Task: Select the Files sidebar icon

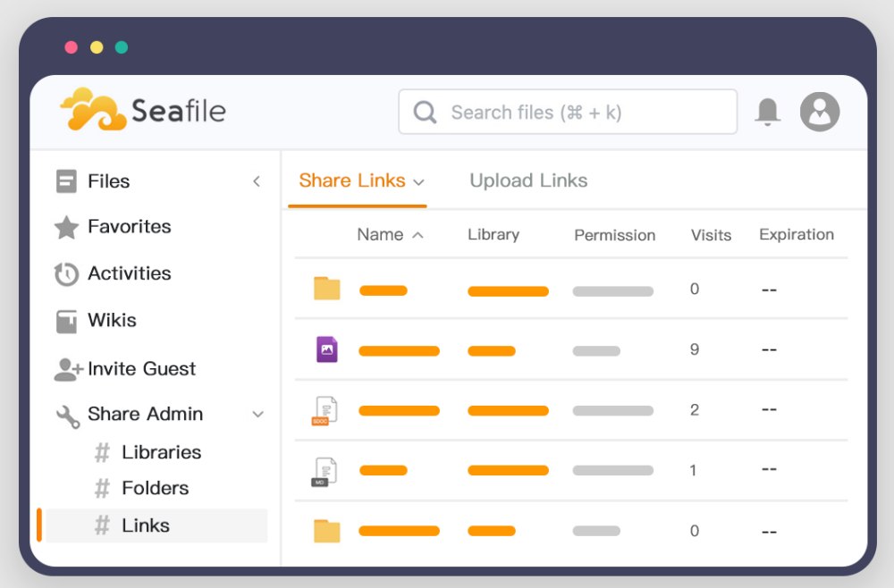Action: click(x=65, y=181)
